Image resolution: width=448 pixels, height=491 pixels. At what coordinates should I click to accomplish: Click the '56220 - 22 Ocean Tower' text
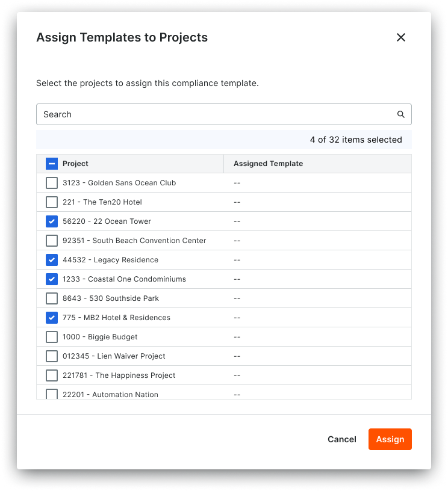[x=107, y=221]
